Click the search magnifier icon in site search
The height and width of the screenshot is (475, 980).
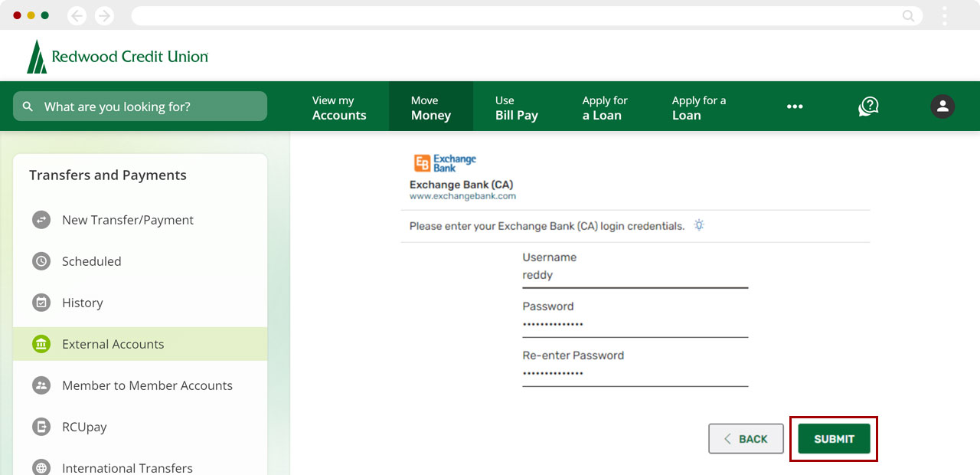(28, 106)
